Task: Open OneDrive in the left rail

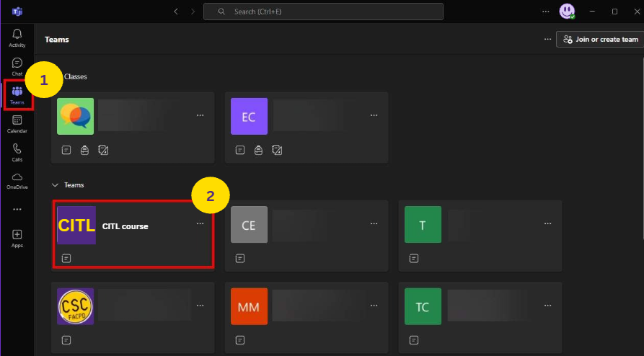Action: [17, 180]
